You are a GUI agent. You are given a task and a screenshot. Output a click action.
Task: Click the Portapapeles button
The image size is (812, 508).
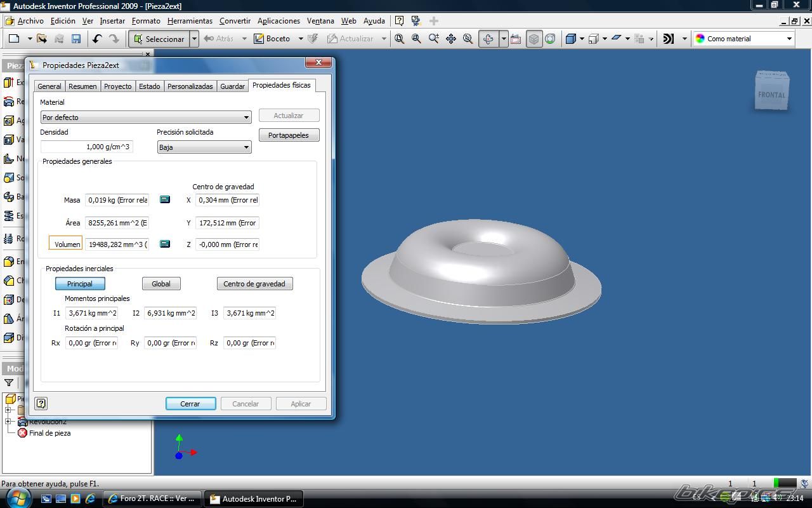(x=289, y=135)
